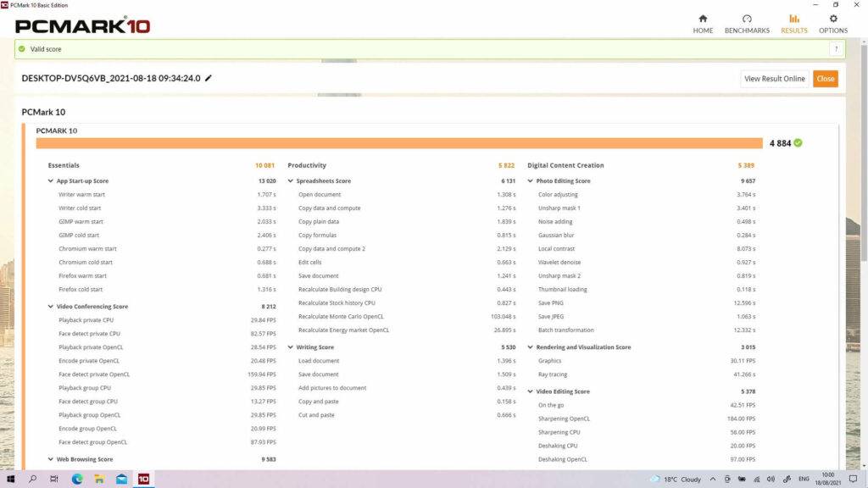Image resolution: width=868 pixels, height=488 pixels.
Task: Collapse App Start-up Score section
Action: pos(50,181)
